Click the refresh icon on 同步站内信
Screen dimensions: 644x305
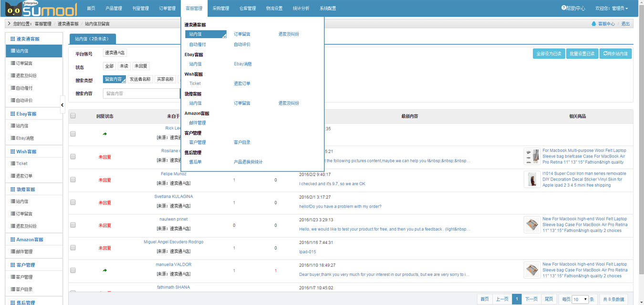point(605,53)
